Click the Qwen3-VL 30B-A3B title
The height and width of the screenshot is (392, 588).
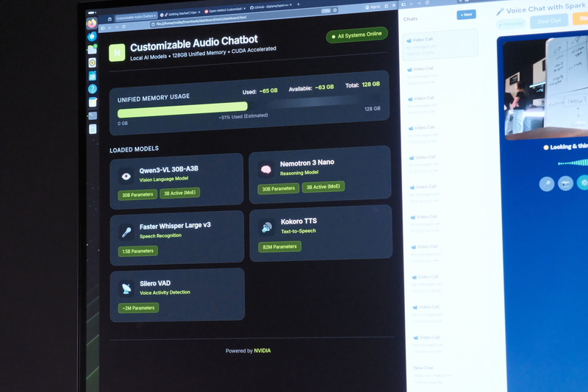tap(169, 170)
